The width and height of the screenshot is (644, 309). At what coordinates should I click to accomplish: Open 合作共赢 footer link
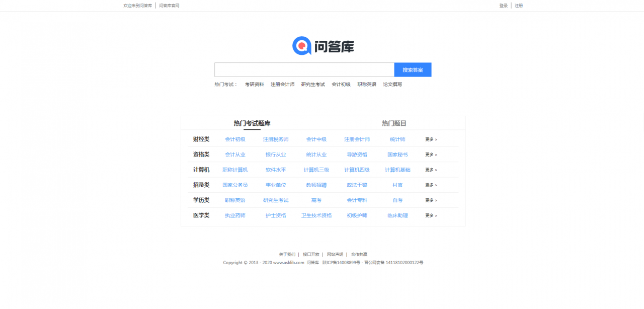(x=359, y=254)
